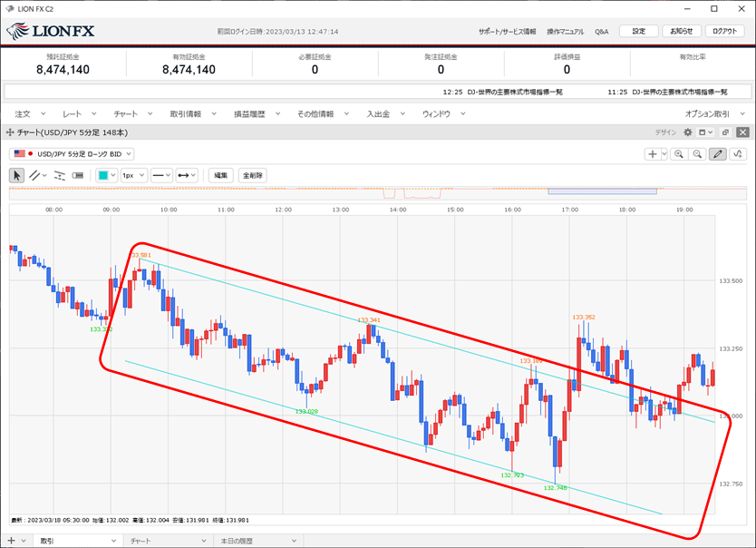Open the Q&A link
Screen dimensions: 756x548
click(x=601, y=32)
